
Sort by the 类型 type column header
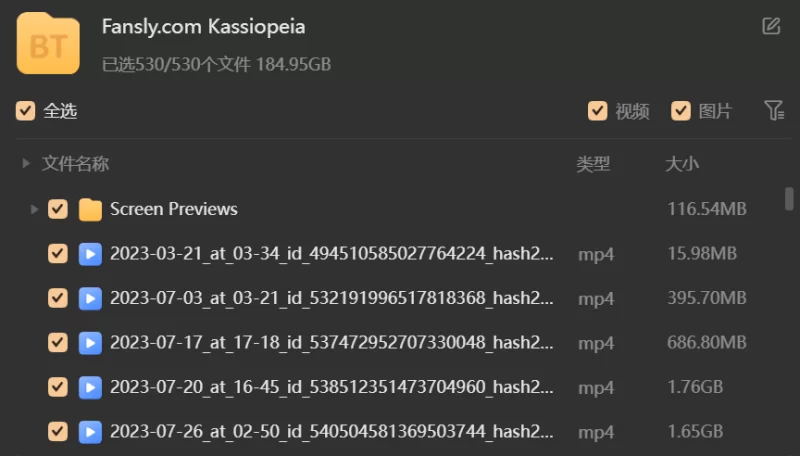[593, 164]
